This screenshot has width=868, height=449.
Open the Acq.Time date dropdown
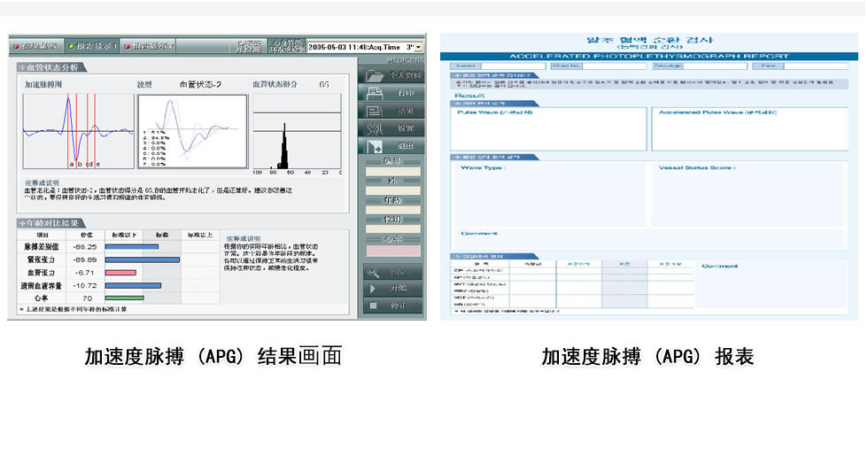tap(418, 46)
